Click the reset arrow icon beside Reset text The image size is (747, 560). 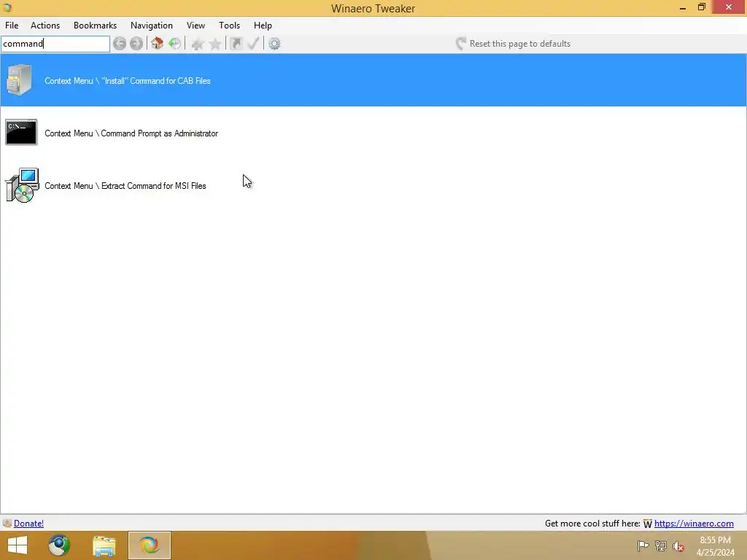point(461,44)
